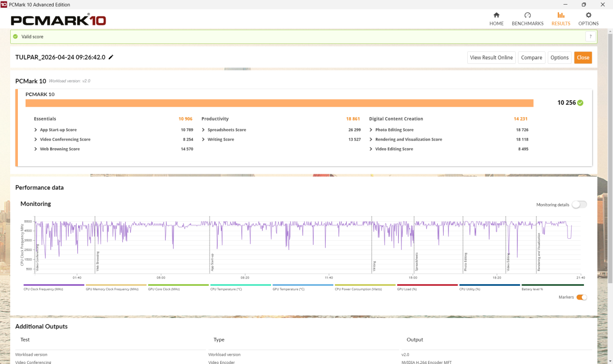Switch to the Results tab

coord(561,19)
